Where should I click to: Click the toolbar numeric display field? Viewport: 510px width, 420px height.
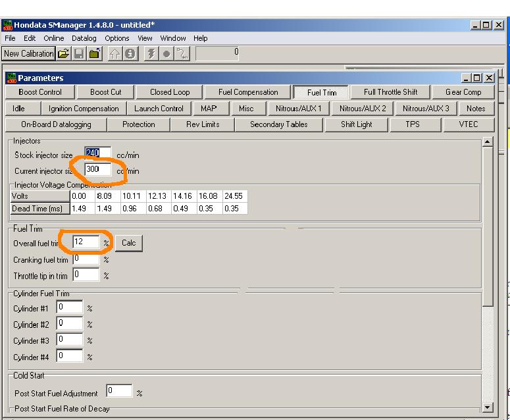click(x=217, y=53)
